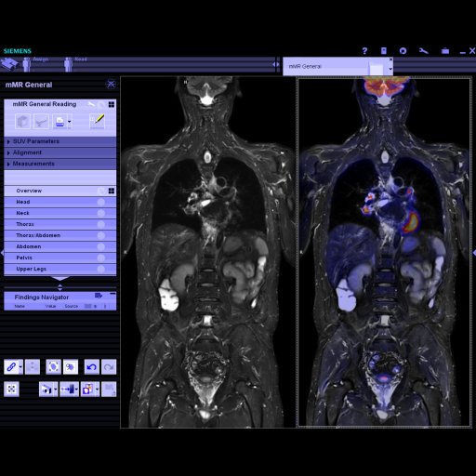Click the redo arrow icon

(x=109, y=367)
